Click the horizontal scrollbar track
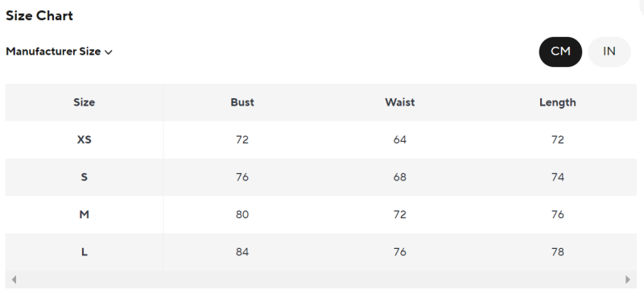 pyautogui.click(x=320, y=280)
